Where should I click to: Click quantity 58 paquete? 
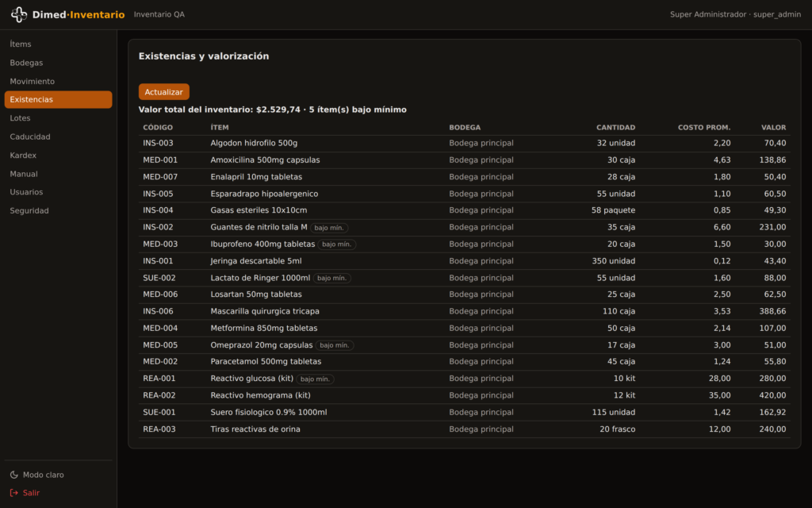pyautogui.click(x=613, y=210)
